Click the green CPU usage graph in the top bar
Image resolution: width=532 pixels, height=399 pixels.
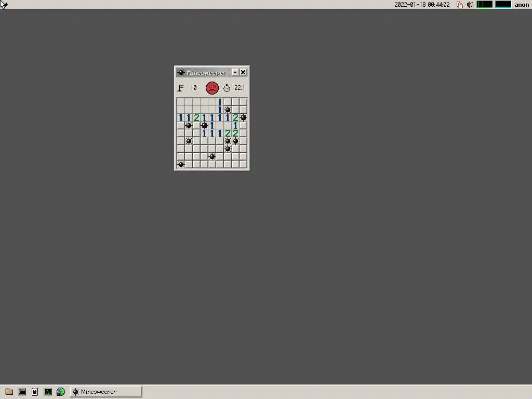point(485,5)
